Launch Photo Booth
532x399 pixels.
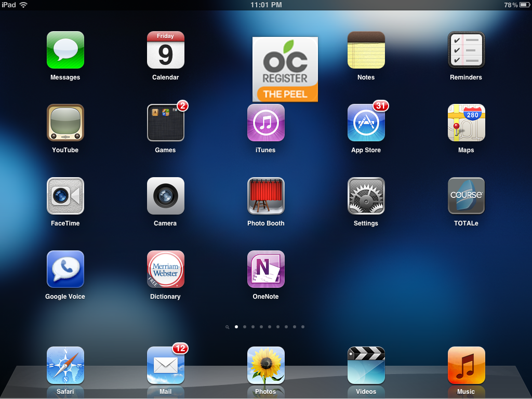point(265,196)
